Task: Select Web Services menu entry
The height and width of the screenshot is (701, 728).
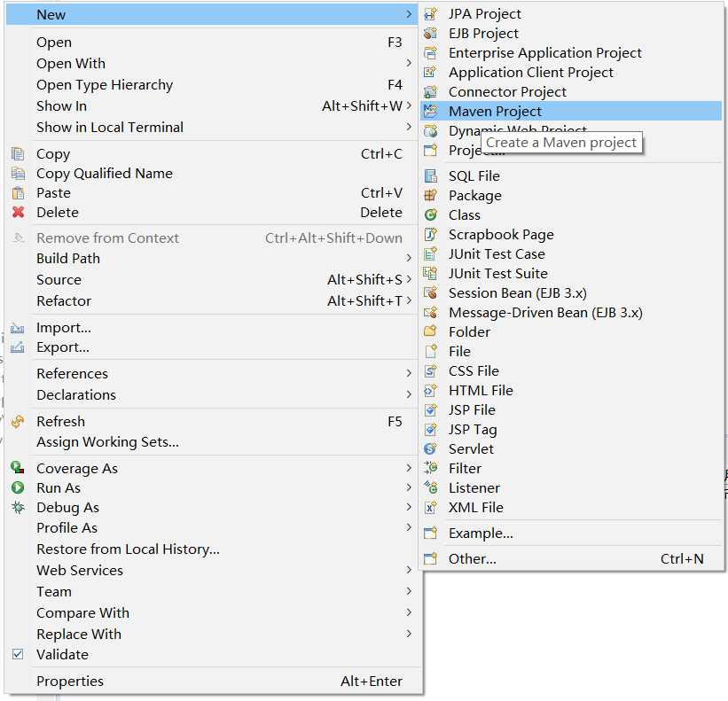Action: [x=214, y=570]
